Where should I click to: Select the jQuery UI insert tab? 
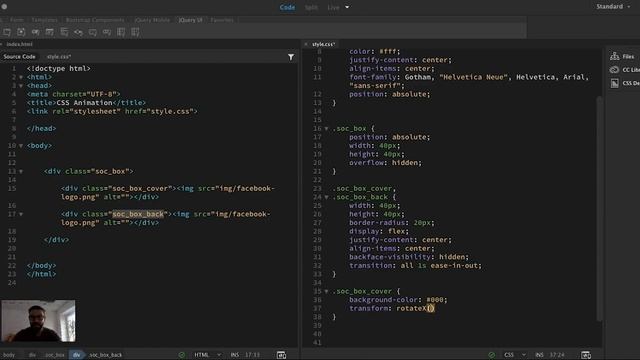coord(190,20)
